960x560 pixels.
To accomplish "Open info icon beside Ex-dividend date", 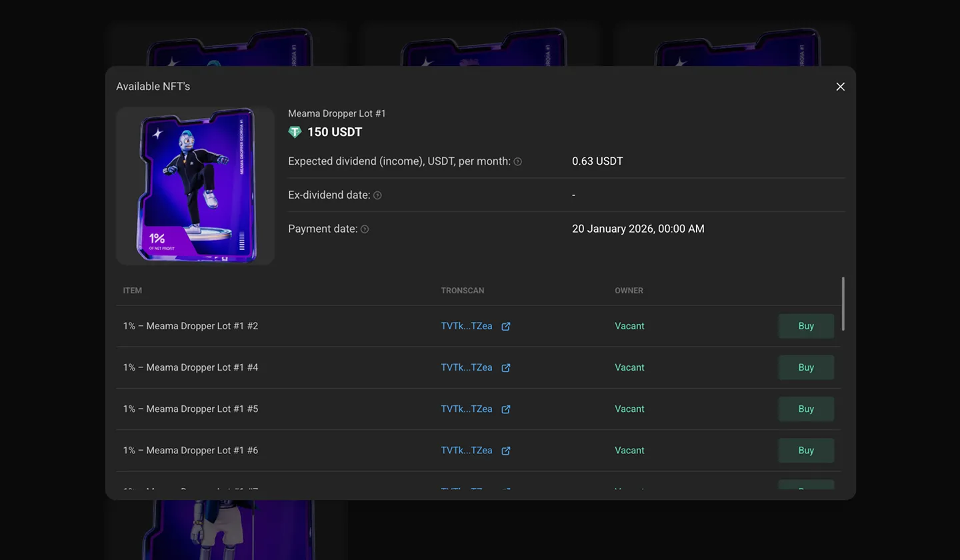I will (377, 195).
